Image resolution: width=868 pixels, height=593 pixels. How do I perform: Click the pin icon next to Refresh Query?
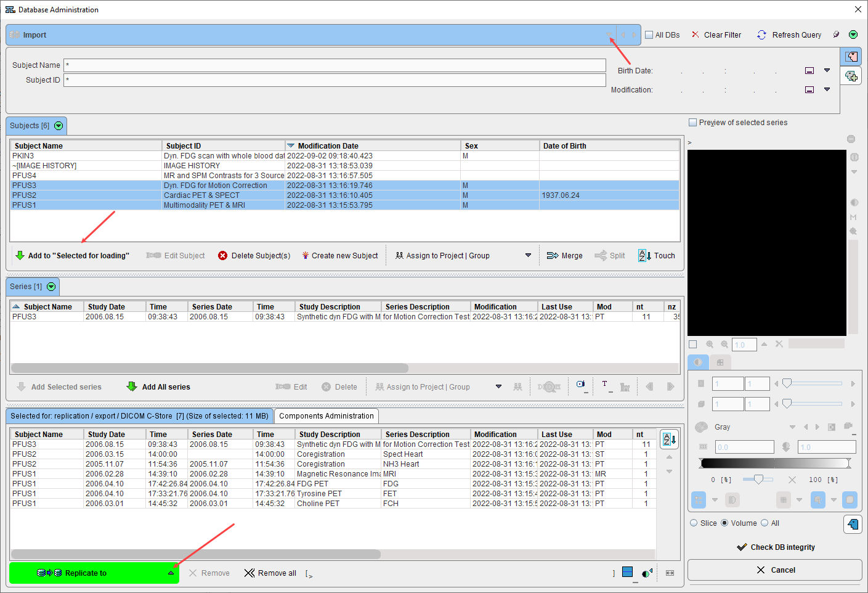[836, 35]
